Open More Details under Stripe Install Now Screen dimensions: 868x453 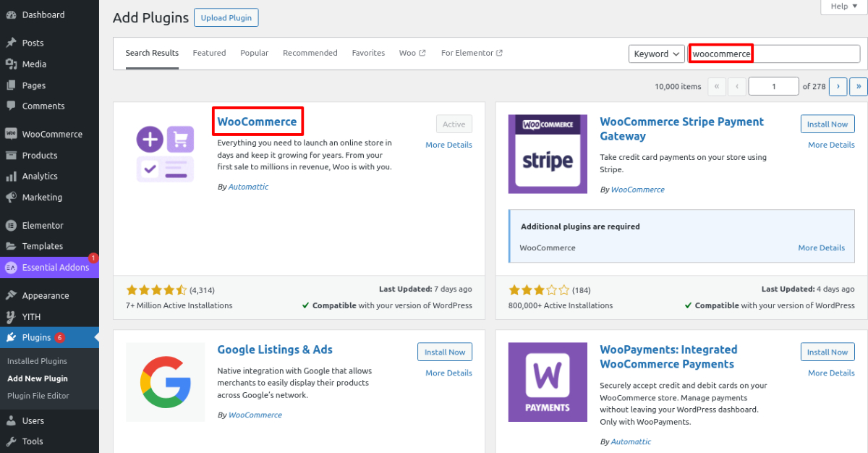click(x=831, y=145)
